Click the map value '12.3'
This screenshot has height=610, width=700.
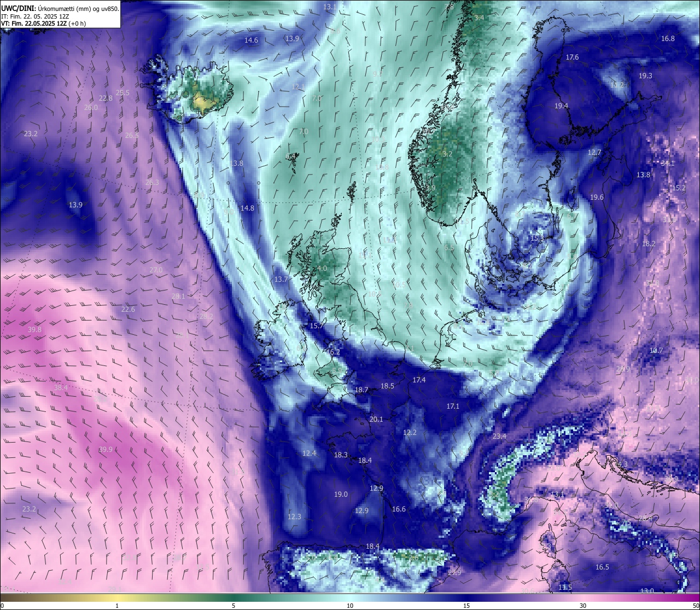click(x=294, y=517)
